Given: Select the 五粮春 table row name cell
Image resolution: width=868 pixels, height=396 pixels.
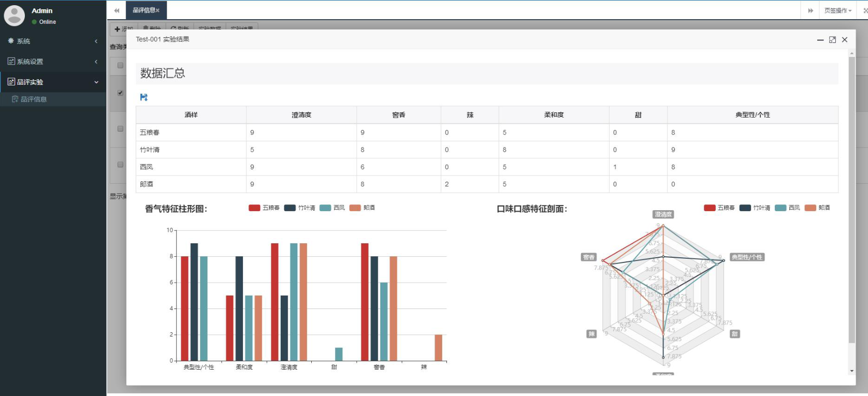Looking at the screenshot, I should point(191,133).
